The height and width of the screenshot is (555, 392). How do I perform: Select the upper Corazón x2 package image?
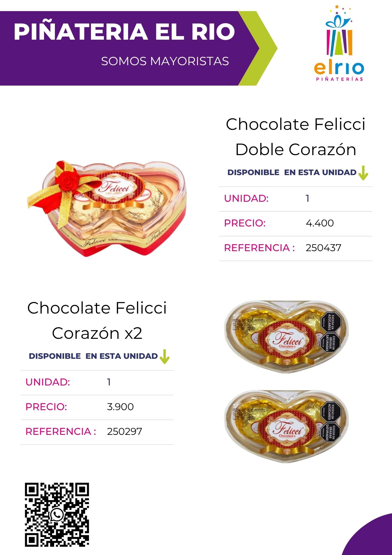pyautogui.click(x=286, y=337)
